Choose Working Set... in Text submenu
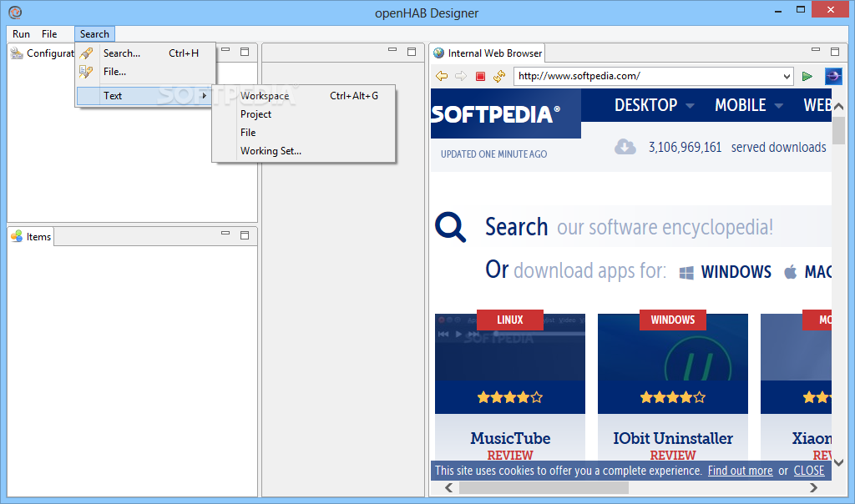Viewport: 855px width, 504px height. [304, 151]
